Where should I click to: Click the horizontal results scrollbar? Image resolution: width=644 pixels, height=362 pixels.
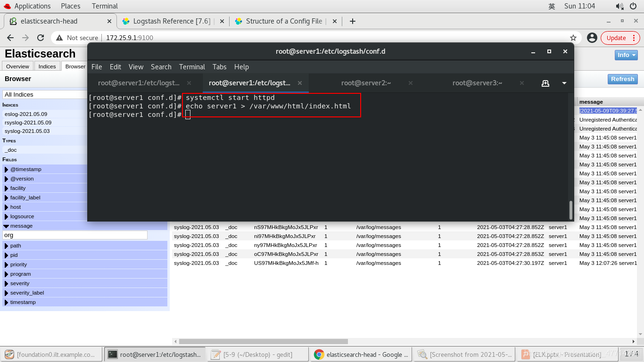click(263, 341)
